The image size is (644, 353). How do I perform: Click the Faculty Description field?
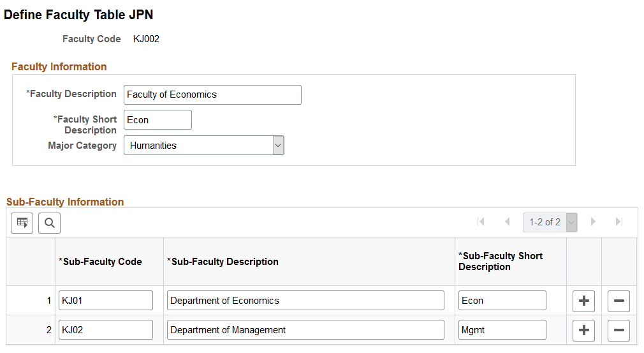[212, 94]
